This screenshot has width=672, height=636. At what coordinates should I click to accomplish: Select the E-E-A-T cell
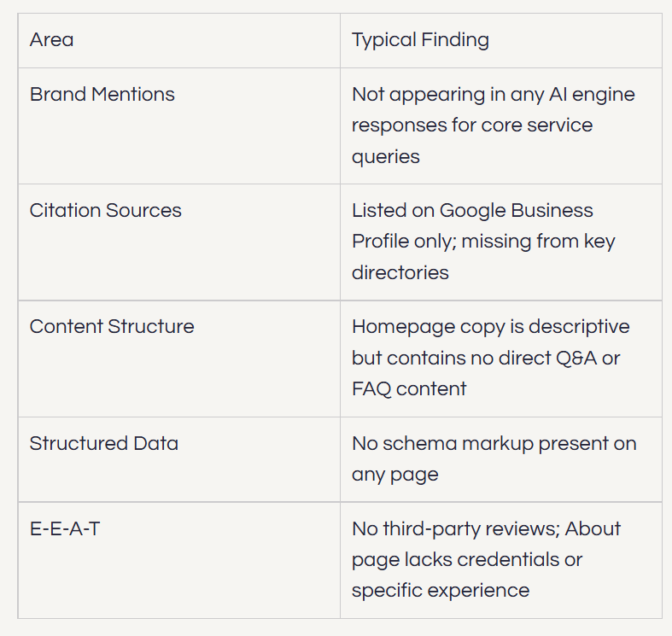[x=179, y=560]
